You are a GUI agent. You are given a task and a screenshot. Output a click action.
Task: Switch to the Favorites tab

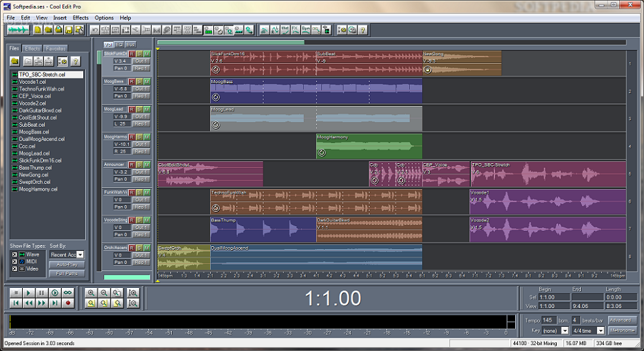(56, 48)
